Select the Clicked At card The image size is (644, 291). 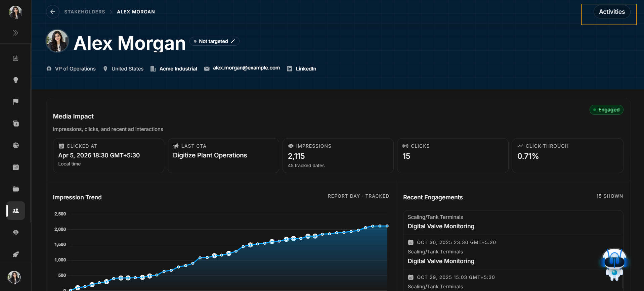109,156
